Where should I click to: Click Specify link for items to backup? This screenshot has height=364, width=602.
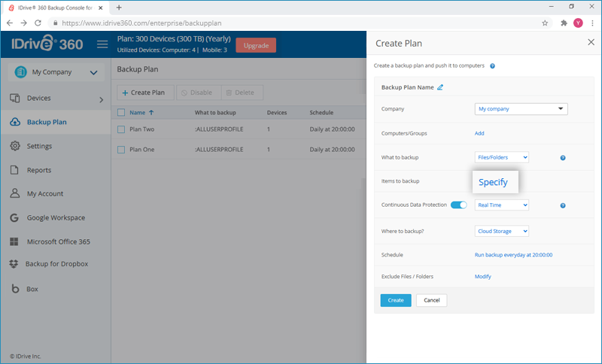pos(493,182)
